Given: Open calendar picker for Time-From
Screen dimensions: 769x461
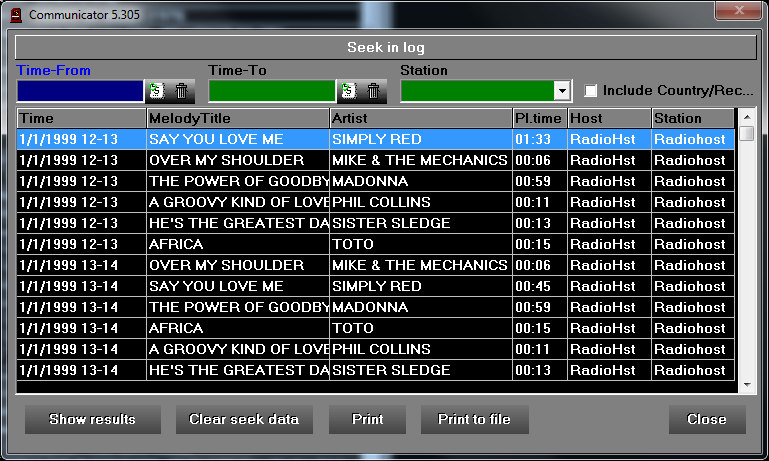Looking at the screenshot, I should click(x=157, y=91).
